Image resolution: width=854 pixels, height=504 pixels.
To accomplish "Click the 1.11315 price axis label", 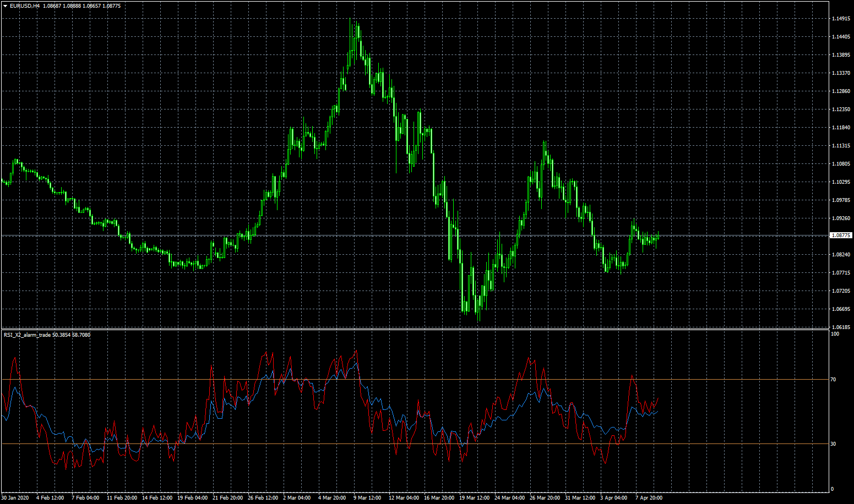I will [x=841, y=146].
